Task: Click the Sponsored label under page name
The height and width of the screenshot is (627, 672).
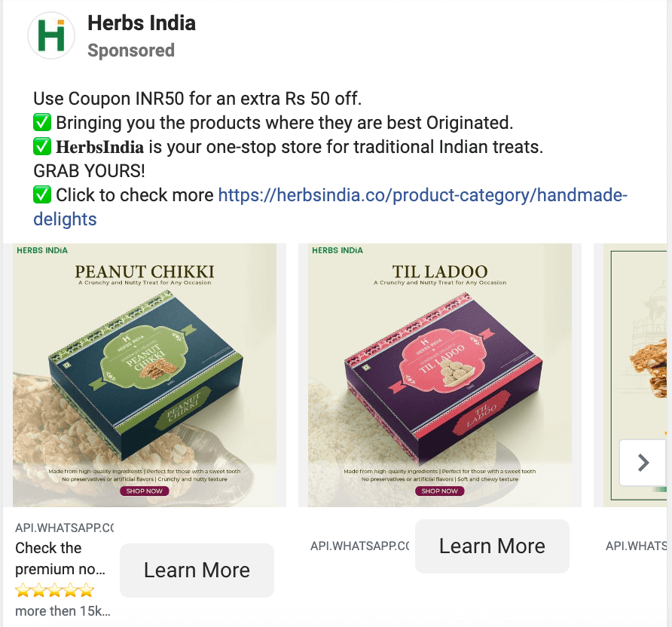Action: (131, 50)
